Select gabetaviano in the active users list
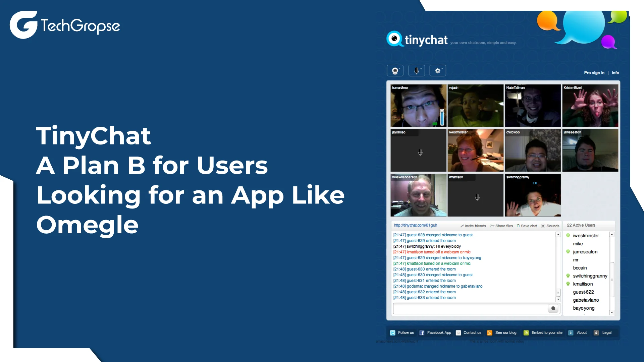The image size is (644, 362). 586,300
